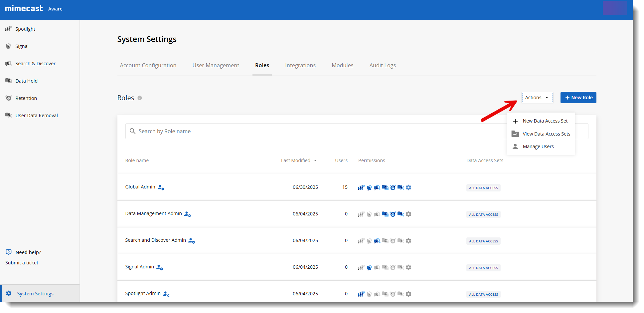Focus the Search by Role name field

coord(299,131)
